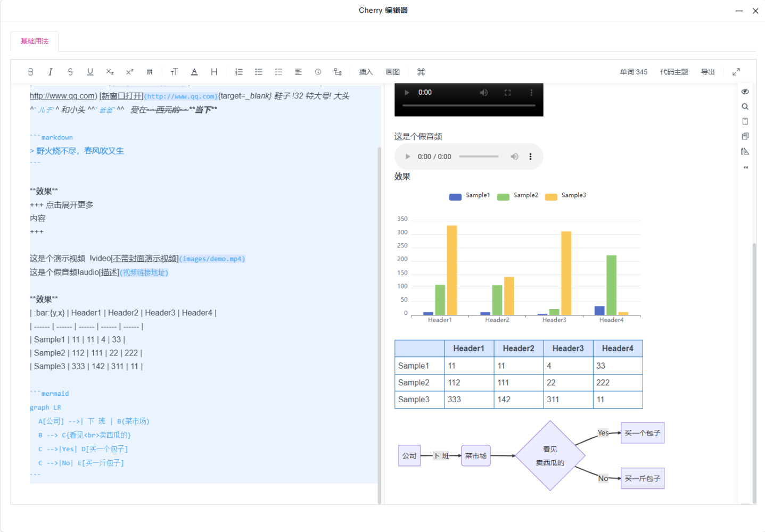Open the 代码主题 code theme dropdown
The height and width of the screenshot is (532, 765).
(x=674, y=72)
